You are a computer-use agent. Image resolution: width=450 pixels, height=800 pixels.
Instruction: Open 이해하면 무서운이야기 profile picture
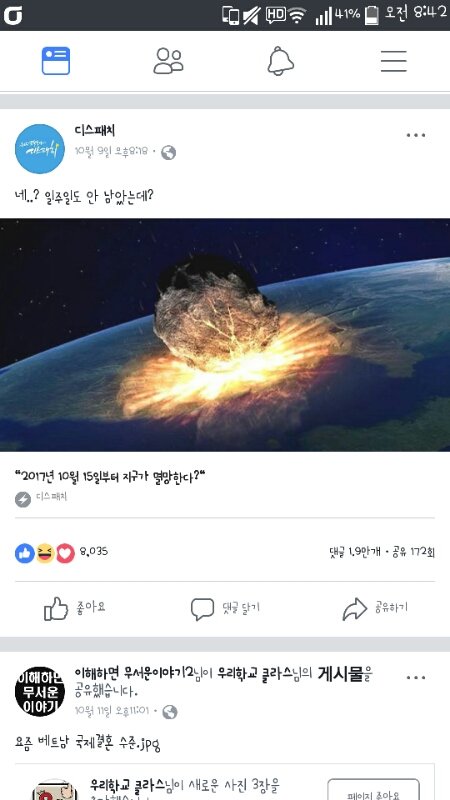tap(40, 692)
